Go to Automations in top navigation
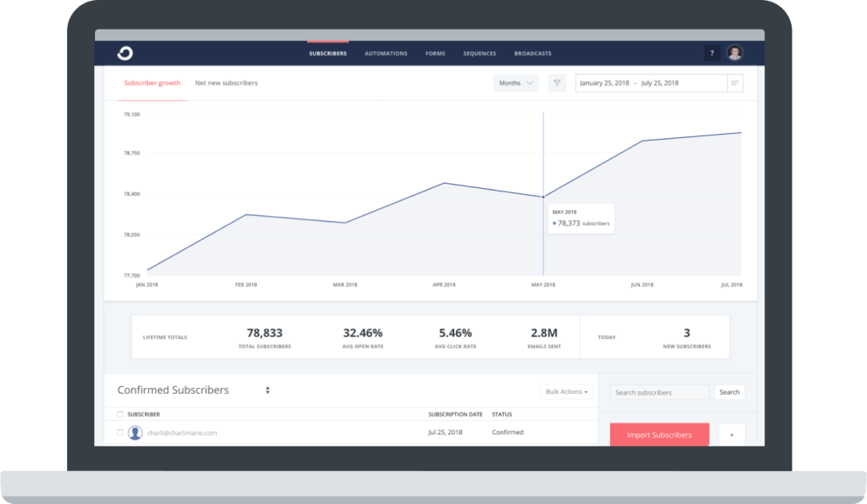 386,53
